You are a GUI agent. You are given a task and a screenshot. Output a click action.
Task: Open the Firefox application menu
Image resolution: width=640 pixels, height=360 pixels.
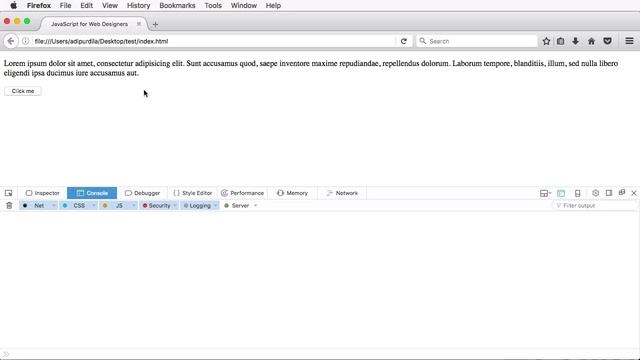tap(39, 6)
